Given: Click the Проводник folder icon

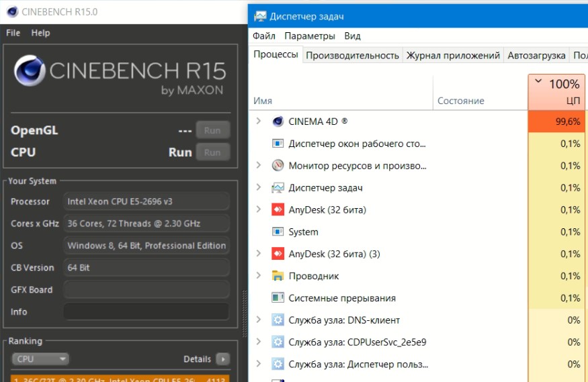Looking at the screenshot, I should [x=278, y=276].
